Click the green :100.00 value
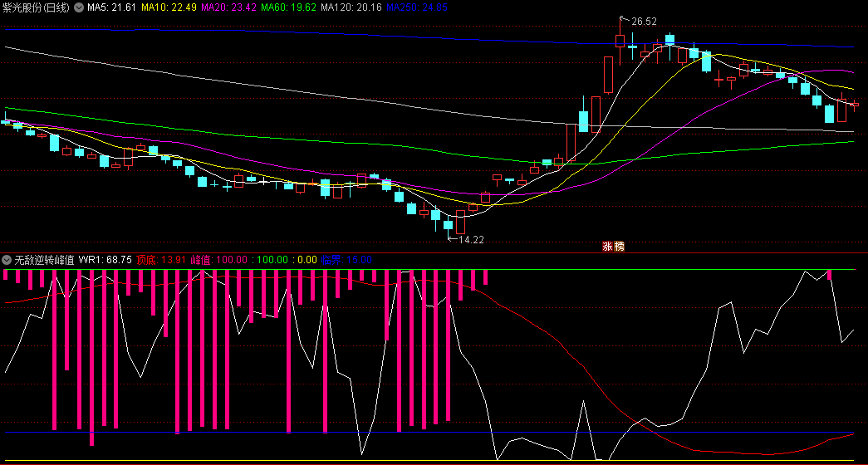The width and height of the screenshot is (868, 465). tap(270, 260)
